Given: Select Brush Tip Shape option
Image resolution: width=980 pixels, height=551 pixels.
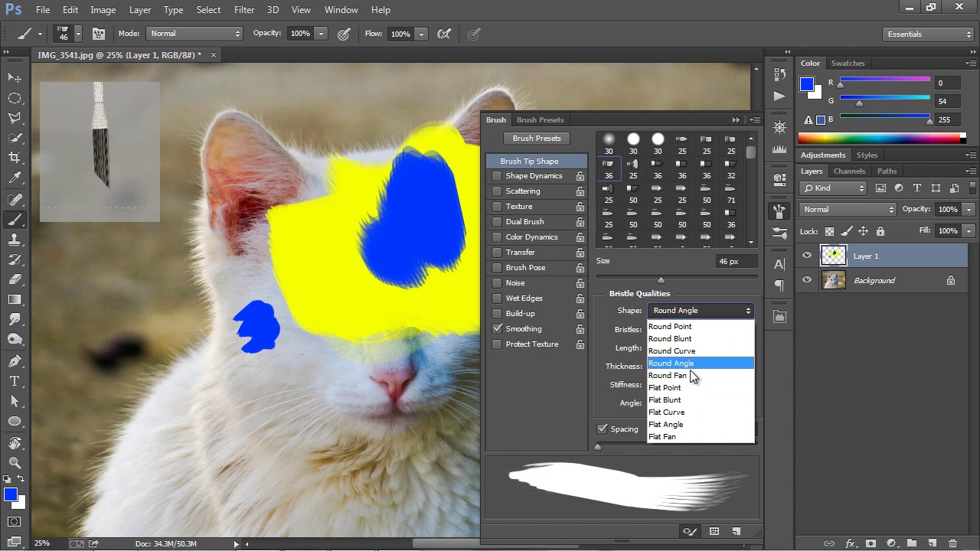Looking at the screenshot, I should pos(529,161).
